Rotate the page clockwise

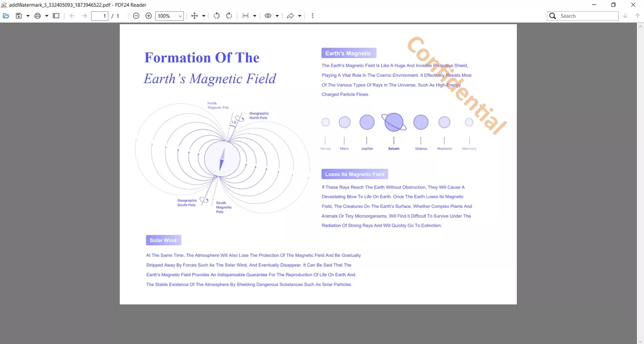[229, 15]
